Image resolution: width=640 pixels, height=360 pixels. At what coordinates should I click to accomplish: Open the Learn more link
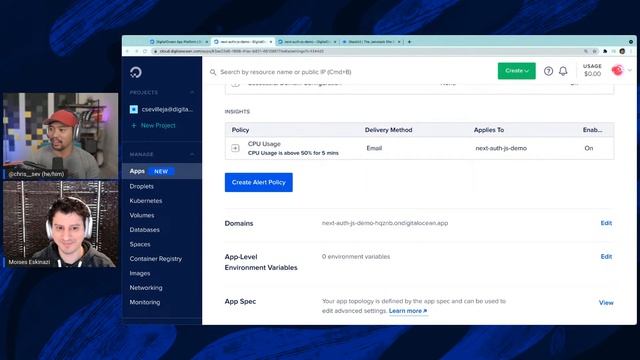pyautogui.click(x=408, y=311)
